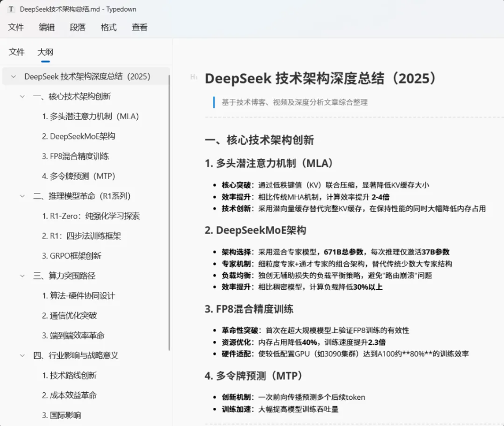504x426 pixels.
Task: Click the Typedown app icon in title bar
Action: click(x=11, y=9)
